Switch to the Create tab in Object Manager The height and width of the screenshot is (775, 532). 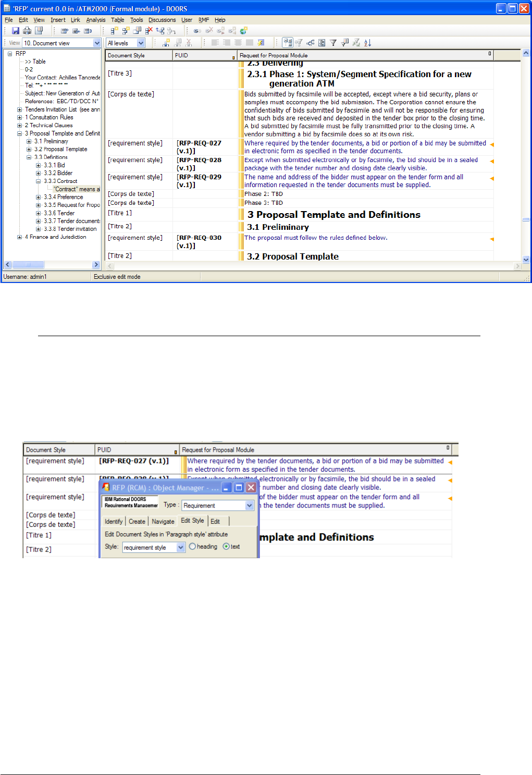(x=137, y=521)
